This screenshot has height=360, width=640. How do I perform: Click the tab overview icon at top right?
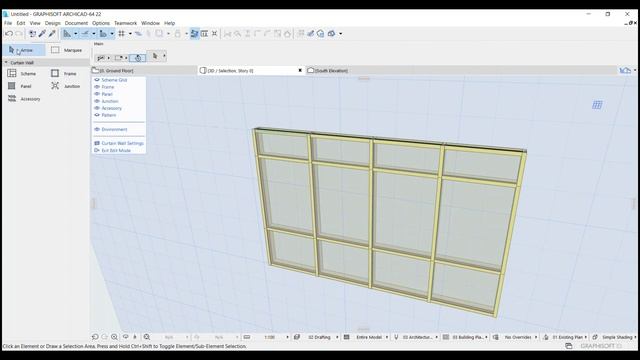point(625,70)
